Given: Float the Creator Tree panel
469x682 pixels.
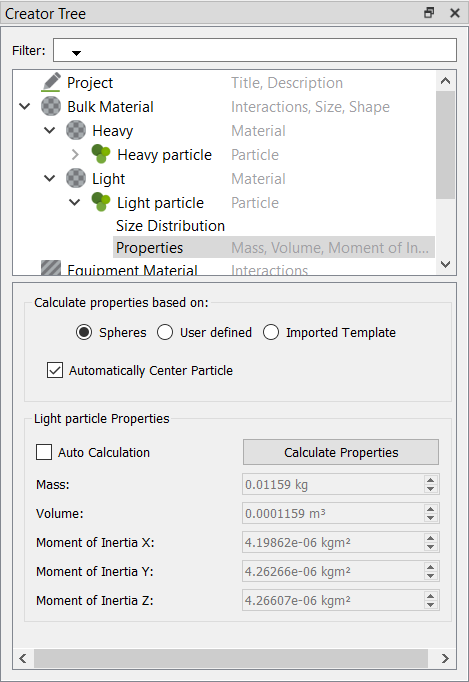Looking at the screenshot, I should click(429, 13).
